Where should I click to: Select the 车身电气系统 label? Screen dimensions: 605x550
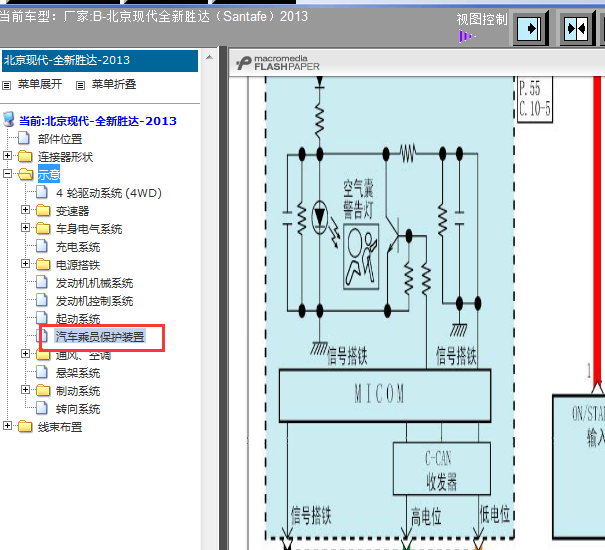(89, 229)
